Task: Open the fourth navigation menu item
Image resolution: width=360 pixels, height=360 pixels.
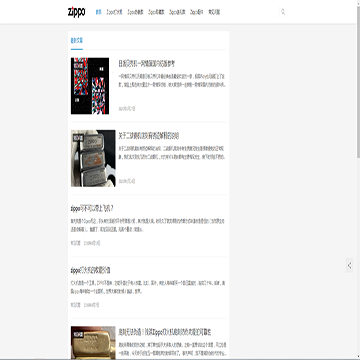Action: click(x=156, y=12)
